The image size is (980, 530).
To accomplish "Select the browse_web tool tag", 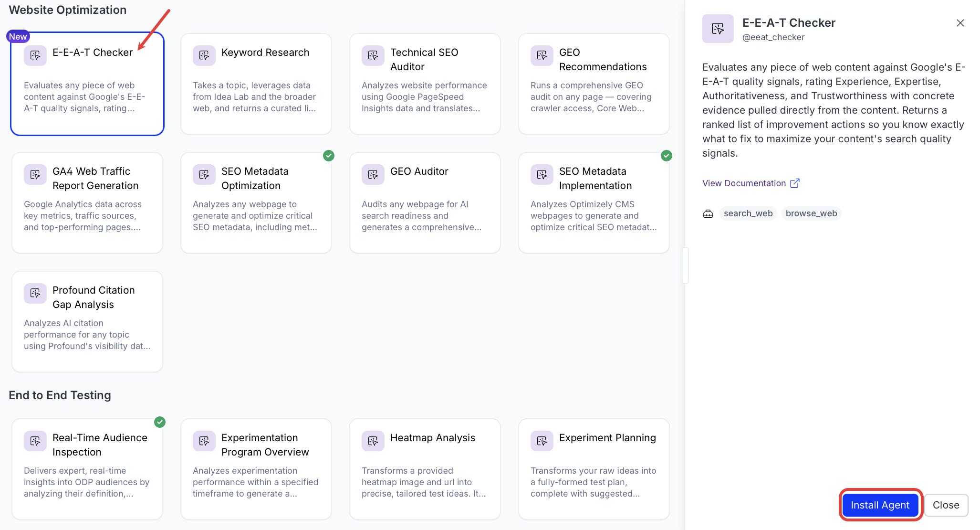I will (x=811, y=213).
